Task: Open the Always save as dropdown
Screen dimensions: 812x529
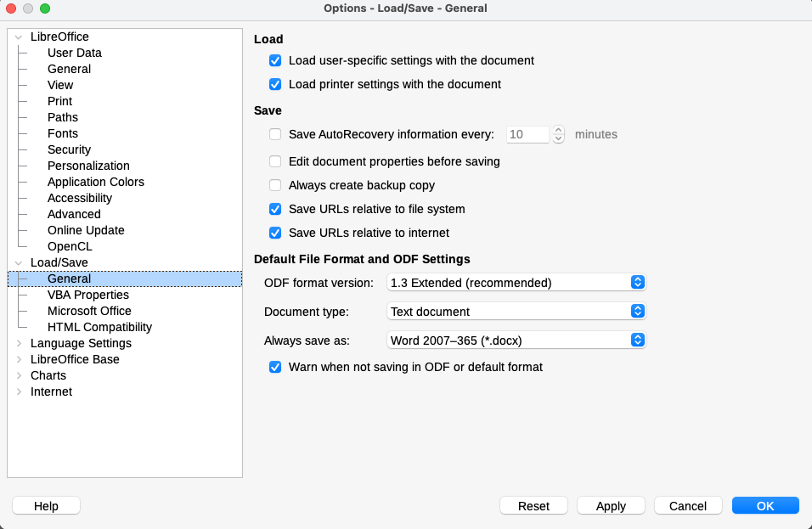Action: pos(516,340)
